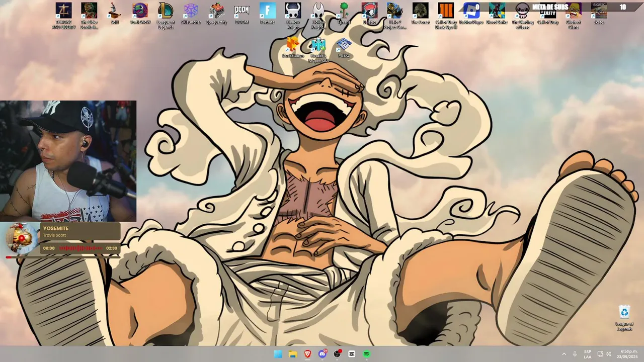This screenshot has width=644, height=362.
Task: Launch the Spaguettify shortcut
Action: (217, 14)
